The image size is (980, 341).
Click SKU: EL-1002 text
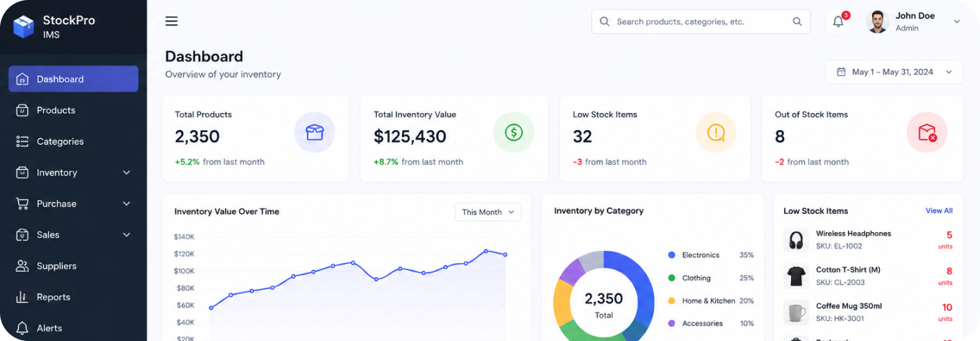[839, 246]
